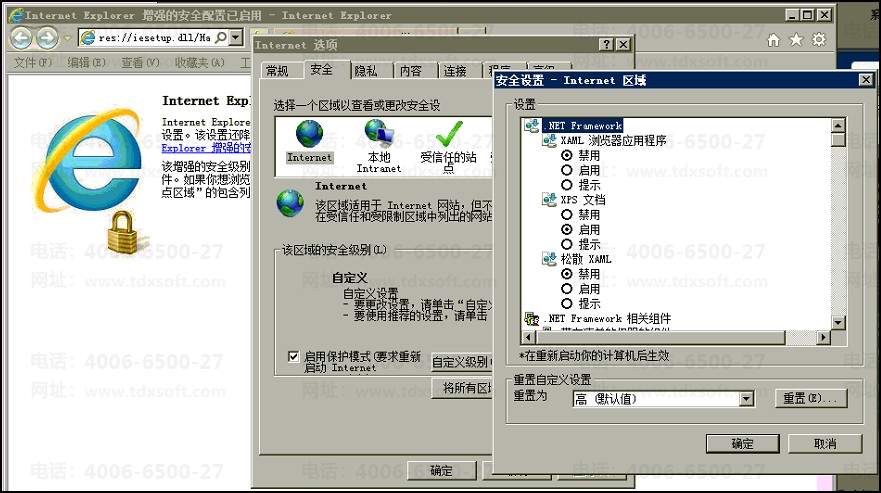Open the Explorer enhanced security link
The width and height of the screenshot is (881, 493).
pyautogui.click(x=206, y=148)
